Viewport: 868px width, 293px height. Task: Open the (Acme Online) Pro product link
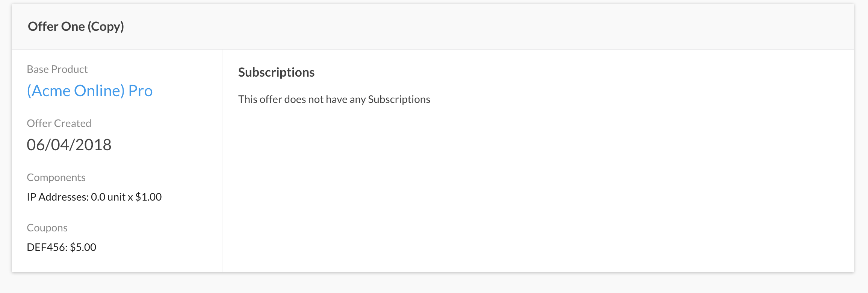[89, 91]
